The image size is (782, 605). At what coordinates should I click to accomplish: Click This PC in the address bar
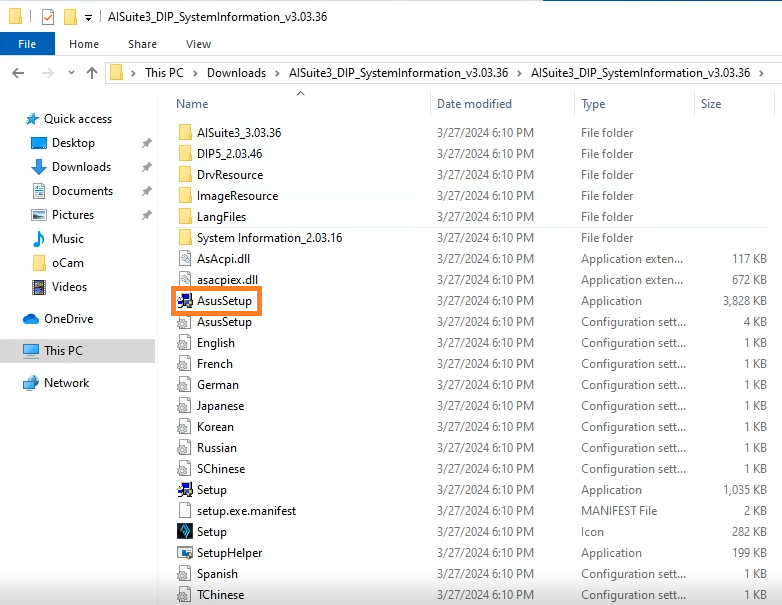pyautogui.click(x=164, y=73)
